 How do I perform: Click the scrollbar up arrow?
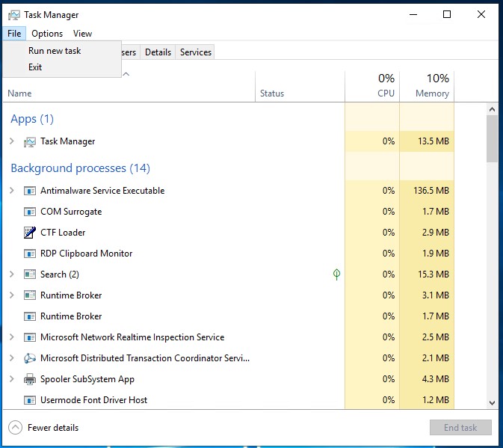tap(492, 109)
